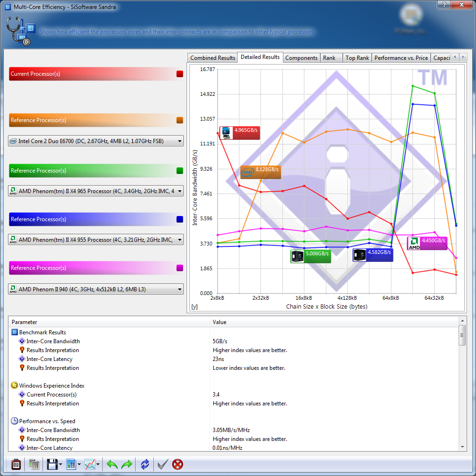Screen dimensions: 476x476
Task: Click the line graph icon in the toolbar
Action: [90, 464]
